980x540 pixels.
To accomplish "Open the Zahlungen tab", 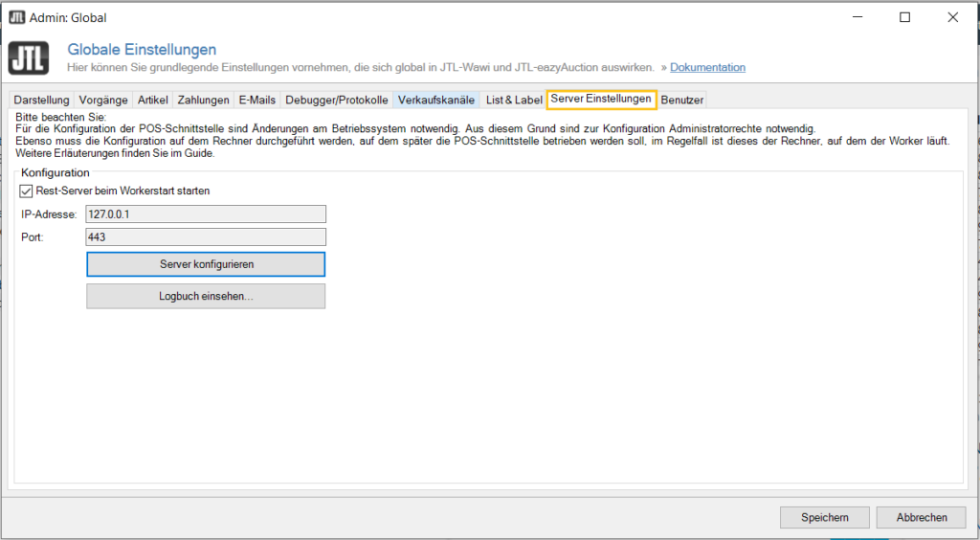I will coord(203,100).
